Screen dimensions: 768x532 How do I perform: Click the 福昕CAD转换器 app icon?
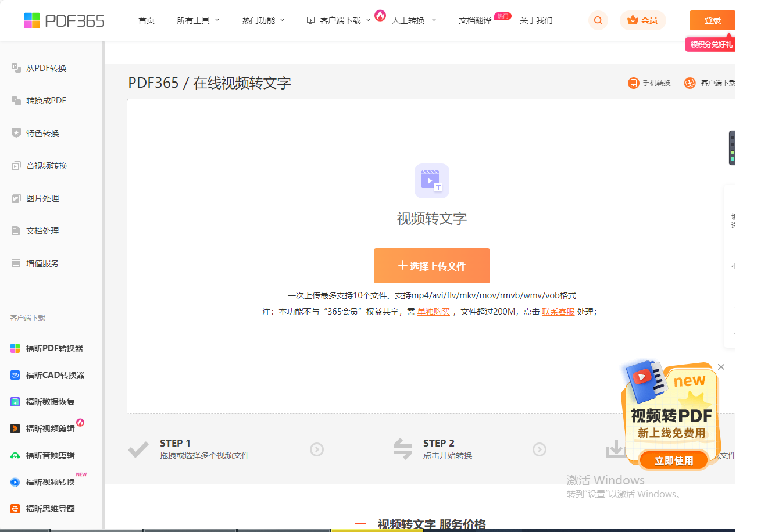coord(15,375)
